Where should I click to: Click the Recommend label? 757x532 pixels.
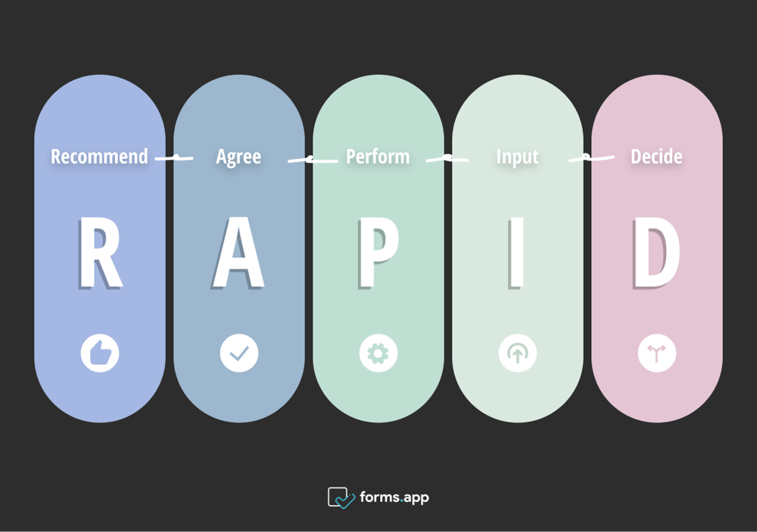[99, 157]
